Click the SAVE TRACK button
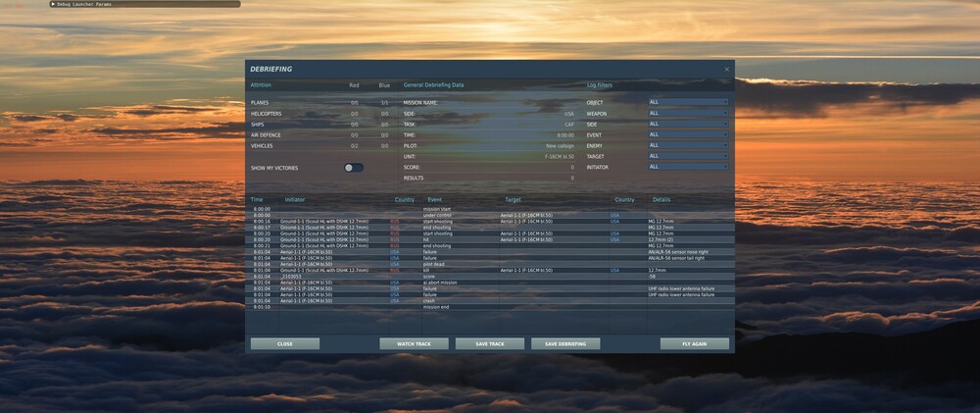The width and height of the screenshot is (980, 413). click(489, 343)
